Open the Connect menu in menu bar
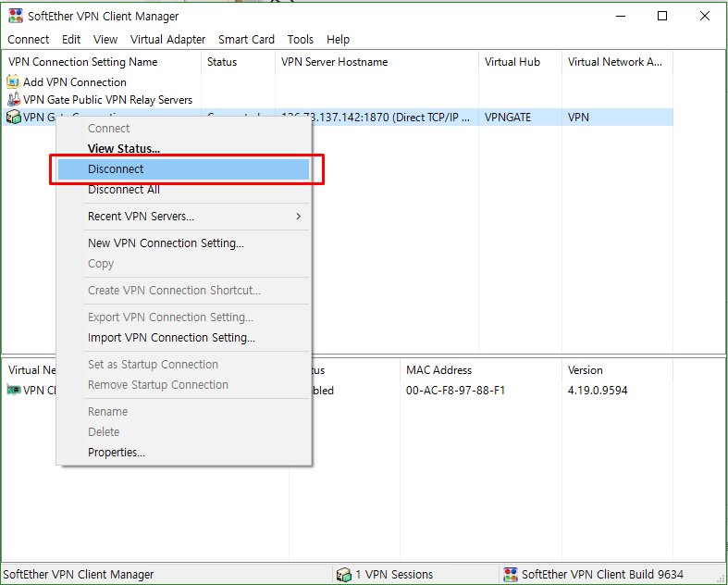 point(29,40)
